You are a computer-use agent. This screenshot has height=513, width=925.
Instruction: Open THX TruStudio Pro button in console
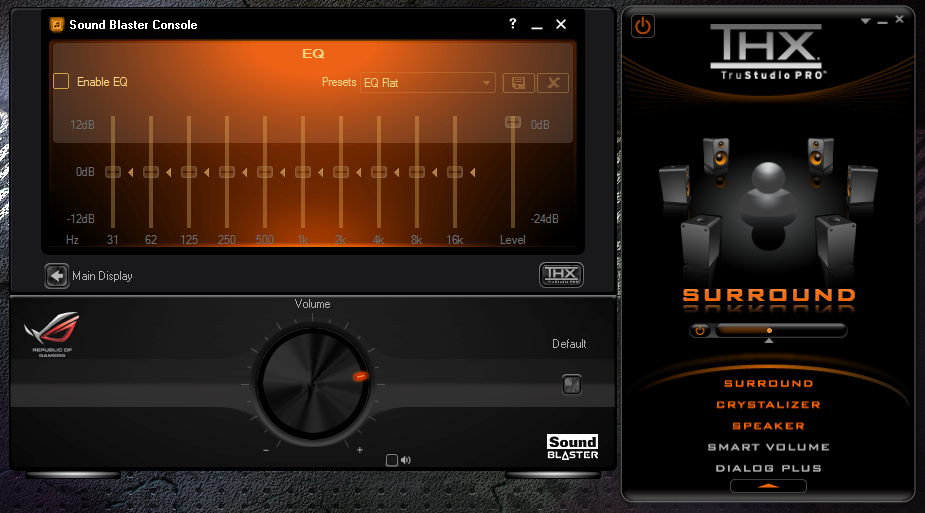tap(561, 275)
